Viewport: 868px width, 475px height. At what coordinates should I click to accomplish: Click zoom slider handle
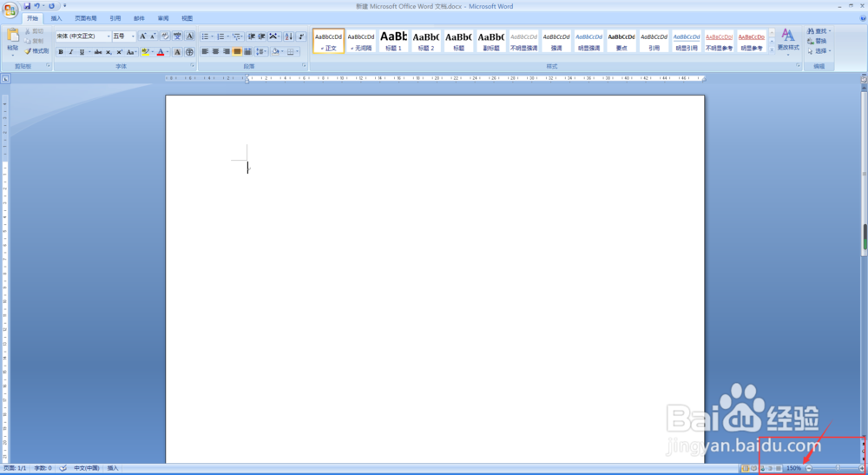click(838, 468)
